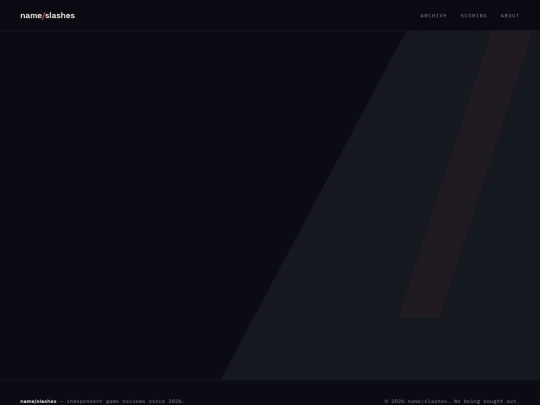
Task: Click the small name/slashes logo in the footer
Action: pos(38,401)
